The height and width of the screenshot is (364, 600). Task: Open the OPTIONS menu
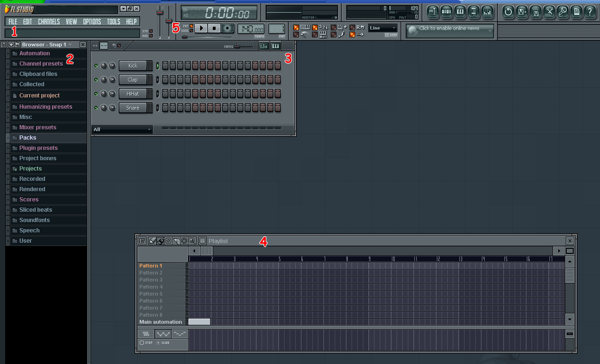click(x=92, y=22)
